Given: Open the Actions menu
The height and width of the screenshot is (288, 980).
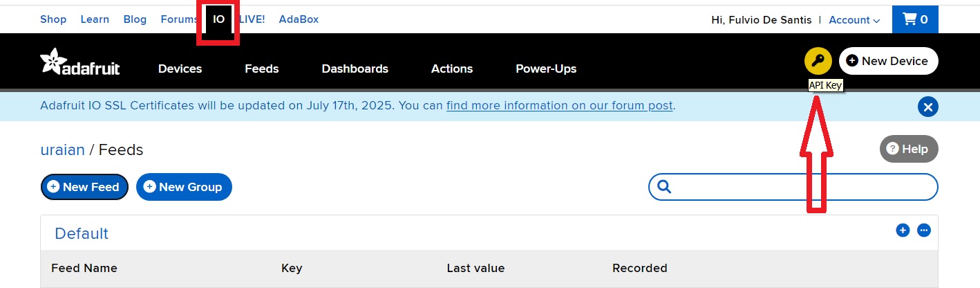Looking at the screenshot, I should pyautogui.click(x=452, y=69).
